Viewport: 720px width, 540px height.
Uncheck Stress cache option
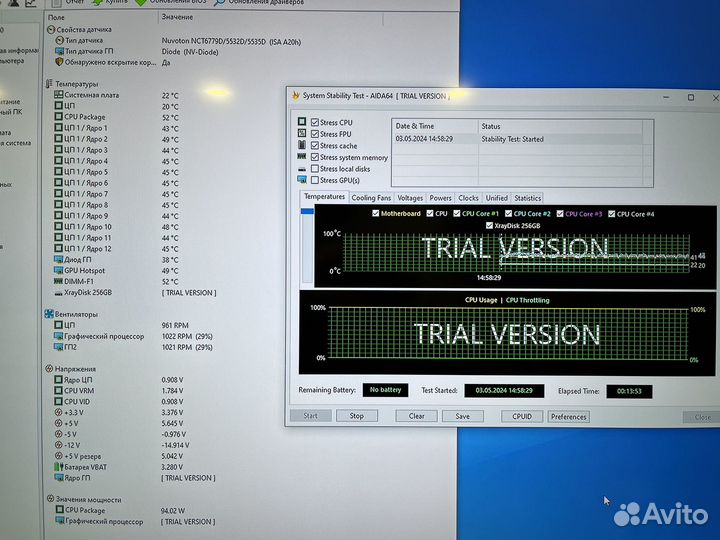click(x=315, y=145)
